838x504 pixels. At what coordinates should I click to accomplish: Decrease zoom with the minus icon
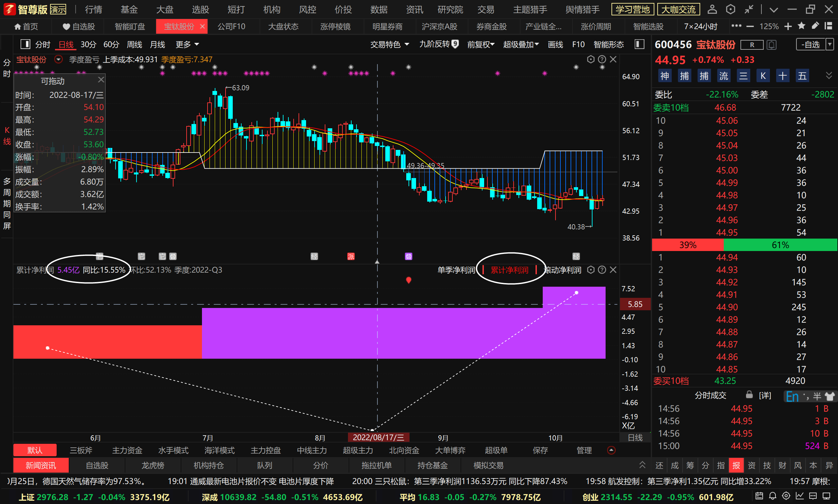(x=750, y=26)
